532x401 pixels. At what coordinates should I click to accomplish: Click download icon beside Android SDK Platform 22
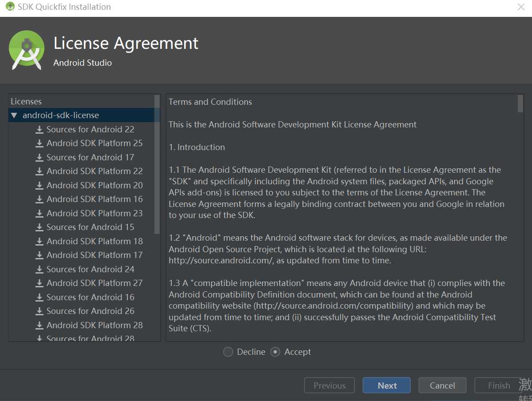pos(39,171)
